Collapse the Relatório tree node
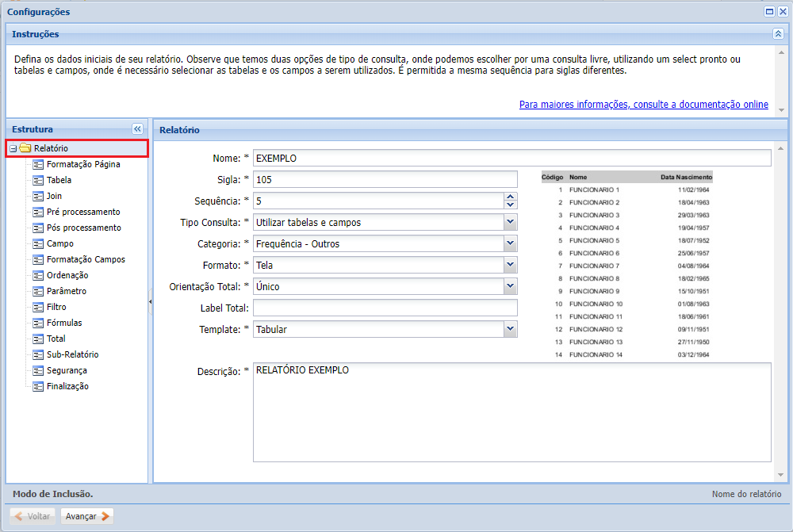 coord(13,149)
